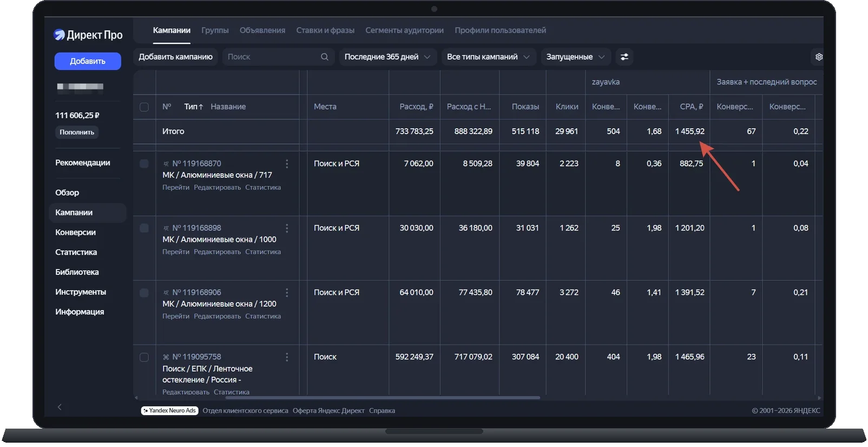Viewport: 868px width, 447px height.
Task: Collapse sidebar with the left chevron
Action: click(x=60, y=407)
